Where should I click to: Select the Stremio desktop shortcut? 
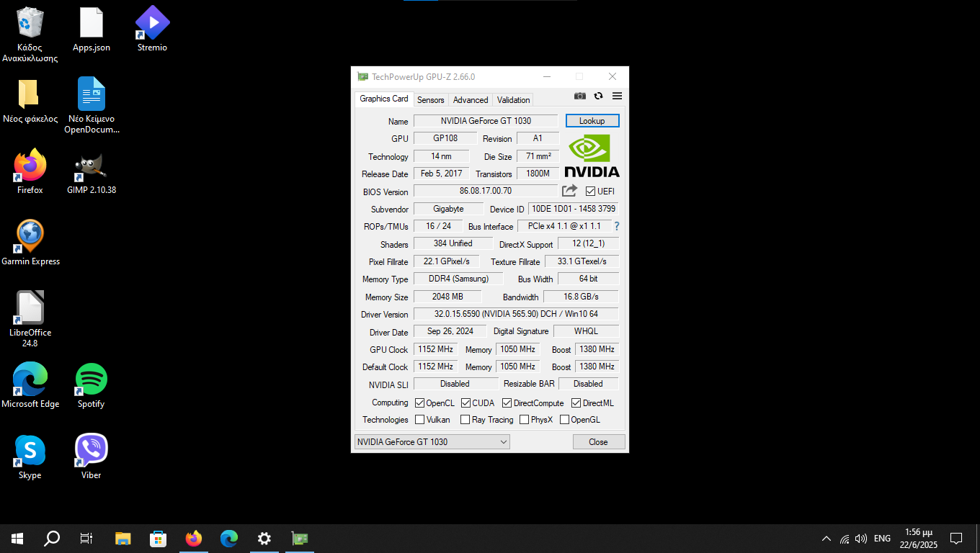(152, 30)
